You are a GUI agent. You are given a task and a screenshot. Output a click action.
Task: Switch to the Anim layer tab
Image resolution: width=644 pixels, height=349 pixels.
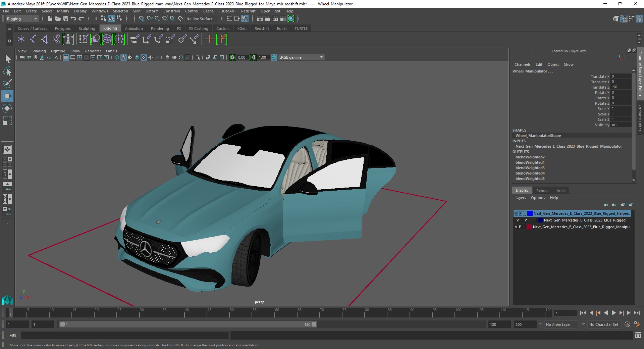tap(561, 190)
